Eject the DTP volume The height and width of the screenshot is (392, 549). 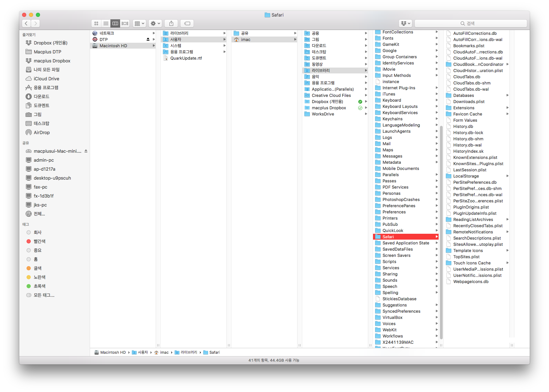tap(148, 39)
